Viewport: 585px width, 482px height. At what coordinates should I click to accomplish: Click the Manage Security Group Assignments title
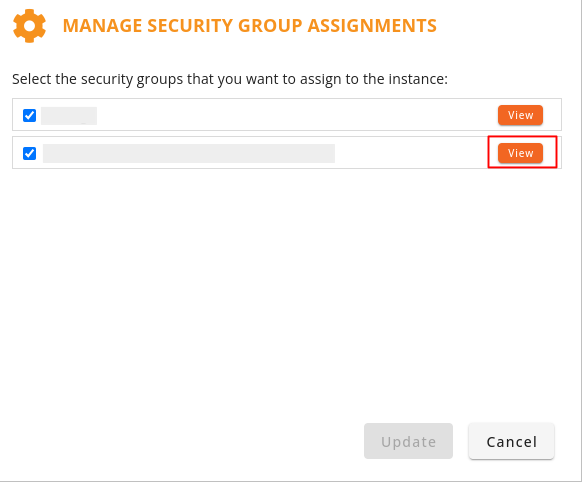coord(250,26)
